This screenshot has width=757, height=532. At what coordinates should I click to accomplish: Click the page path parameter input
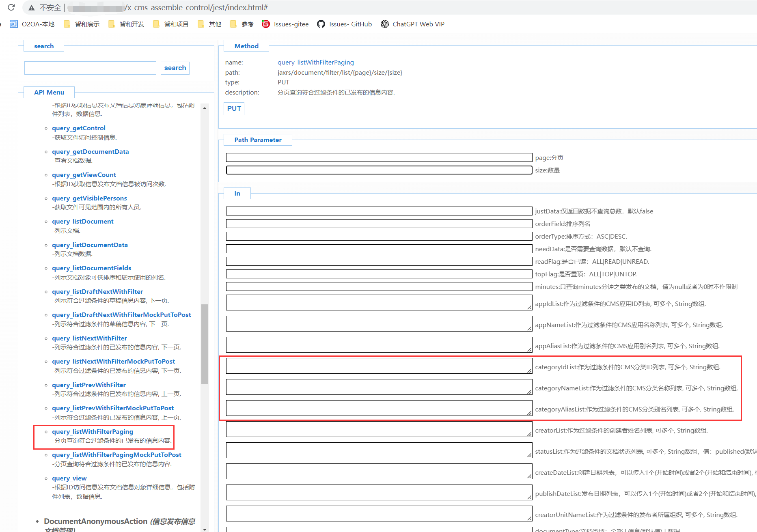(379, 157)
